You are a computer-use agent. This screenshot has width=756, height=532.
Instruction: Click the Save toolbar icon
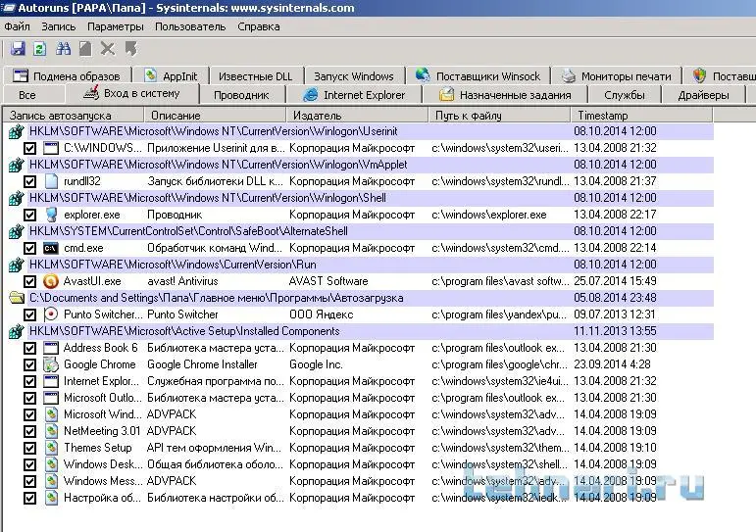18,49
